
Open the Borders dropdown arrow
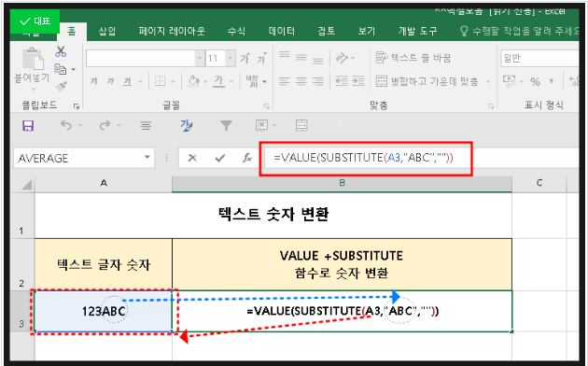173,81
